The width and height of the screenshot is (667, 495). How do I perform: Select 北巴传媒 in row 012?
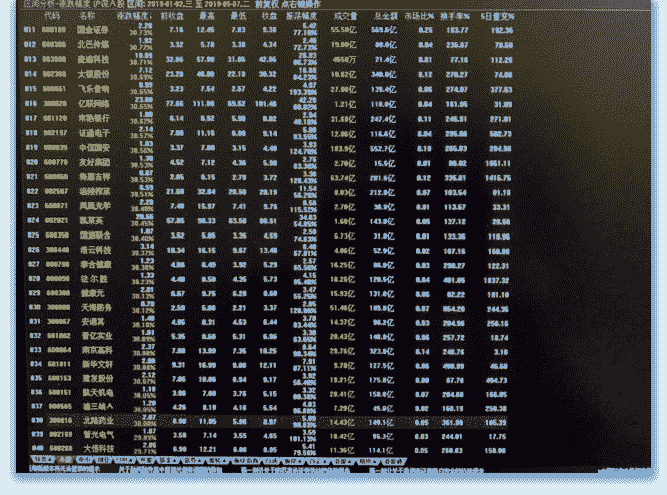(x=93, y=44)
